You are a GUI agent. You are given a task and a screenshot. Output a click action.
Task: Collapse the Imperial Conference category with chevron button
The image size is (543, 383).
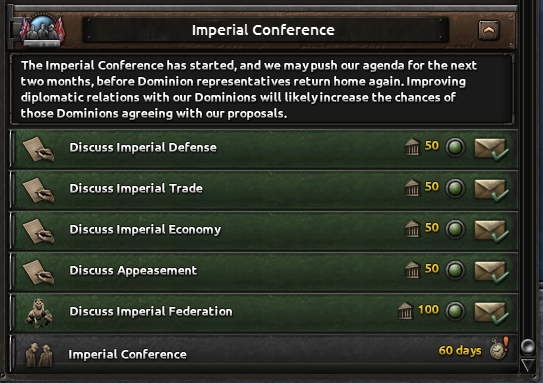click(x=489, y=30)
